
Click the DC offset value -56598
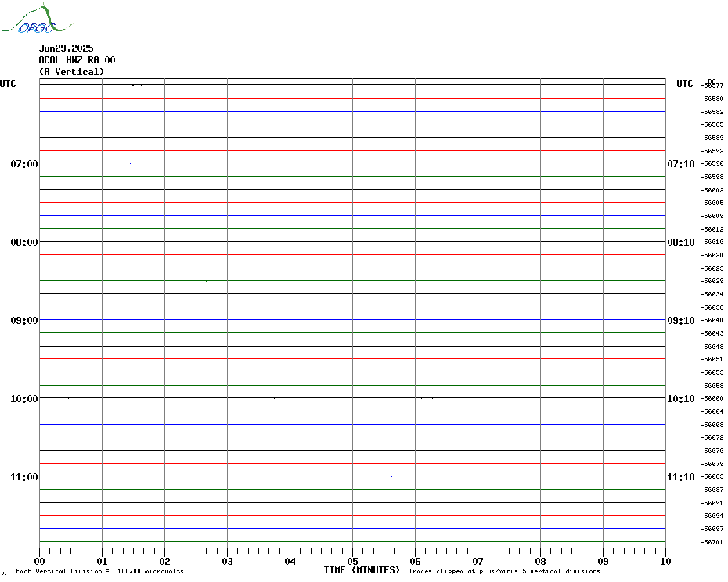[x=712, y=178]
